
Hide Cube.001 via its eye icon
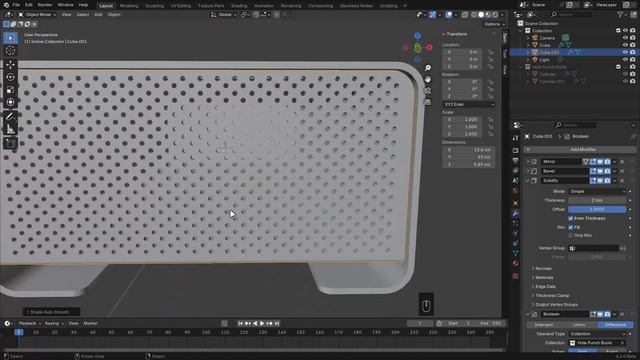tap(625, 52)
